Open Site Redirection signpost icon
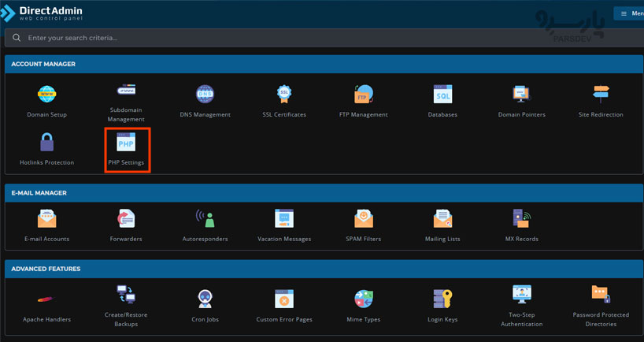The height and width of the screenshot is (342, 644). [601, 94]
